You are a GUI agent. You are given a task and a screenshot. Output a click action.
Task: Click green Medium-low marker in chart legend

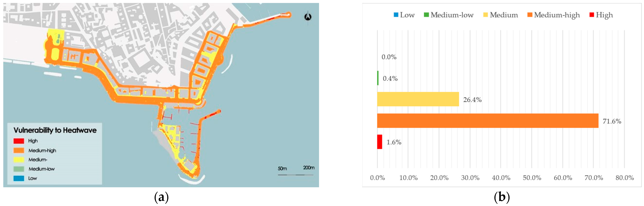click(426, 15)
